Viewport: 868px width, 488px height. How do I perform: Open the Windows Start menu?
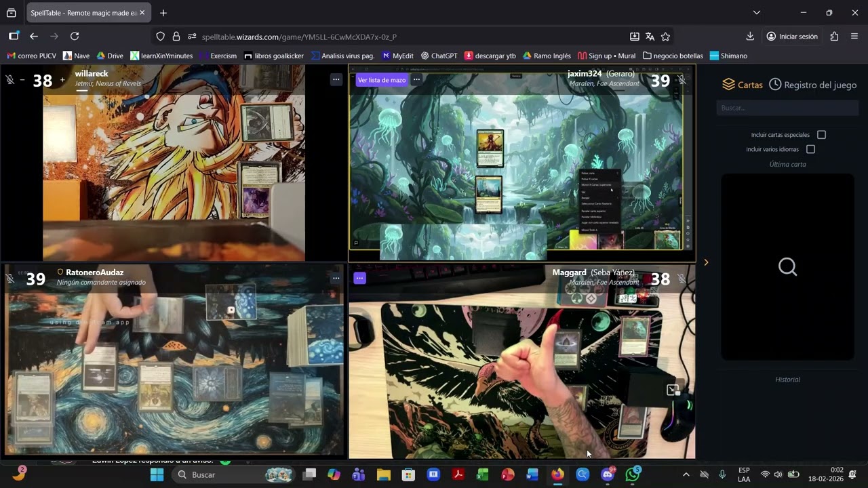click(x=157, y=474)
